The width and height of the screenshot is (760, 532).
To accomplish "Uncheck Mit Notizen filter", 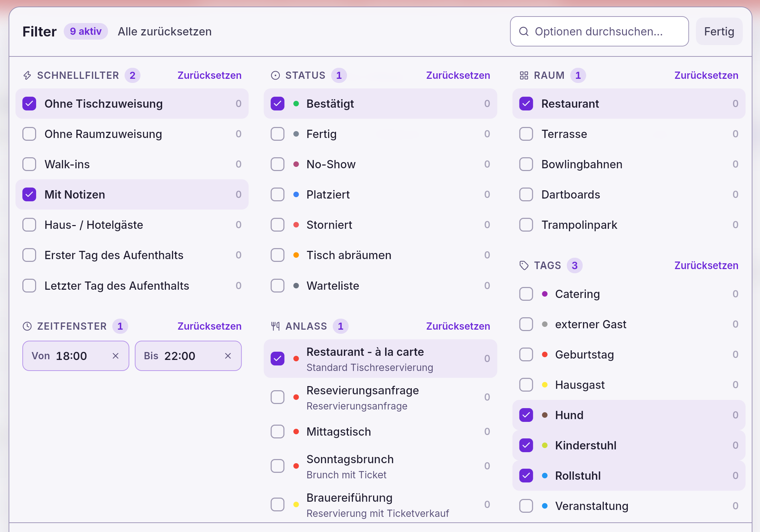I will point(29,194).
